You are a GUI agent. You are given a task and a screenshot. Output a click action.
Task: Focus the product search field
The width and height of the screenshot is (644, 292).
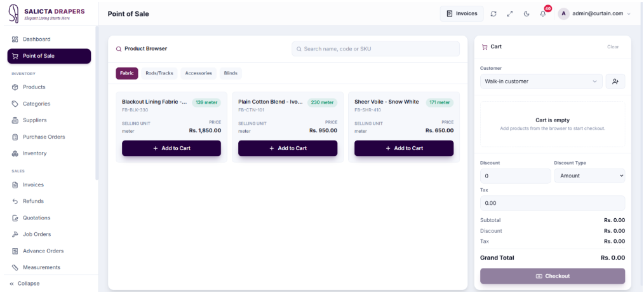(x=375, y=48)
